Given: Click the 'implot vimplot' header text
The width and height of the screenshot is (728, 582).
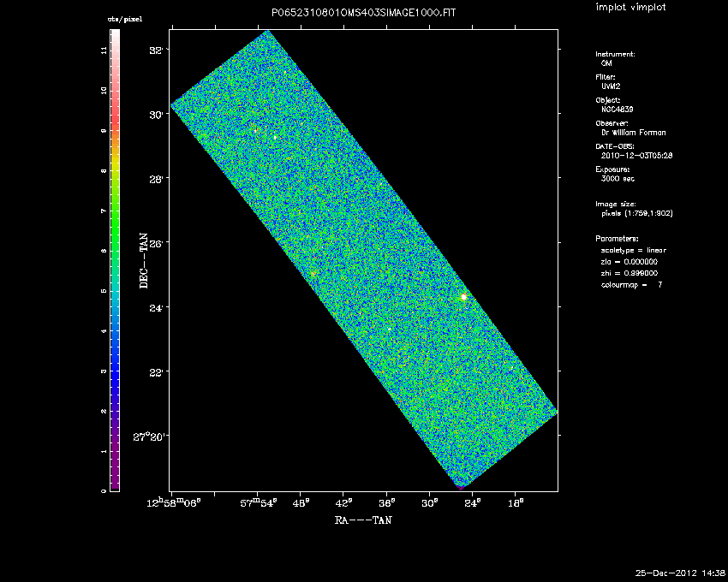Looking at the screenshot, I should (630, 8).
